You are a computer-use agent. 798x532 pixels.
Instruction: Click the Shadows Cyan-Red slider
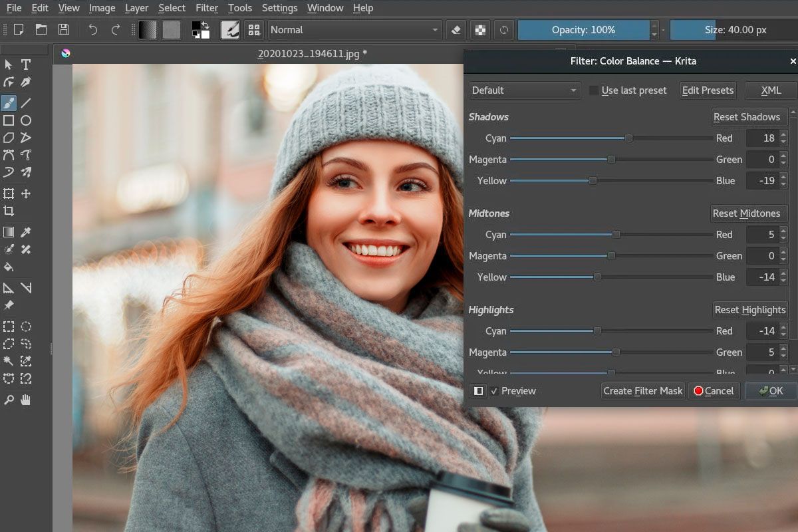(611, 138)
